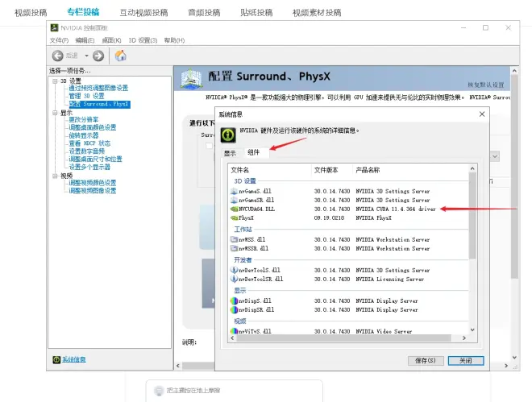Click the 文件名 column header
Viewport: 532px width, 402px height.
240,170
